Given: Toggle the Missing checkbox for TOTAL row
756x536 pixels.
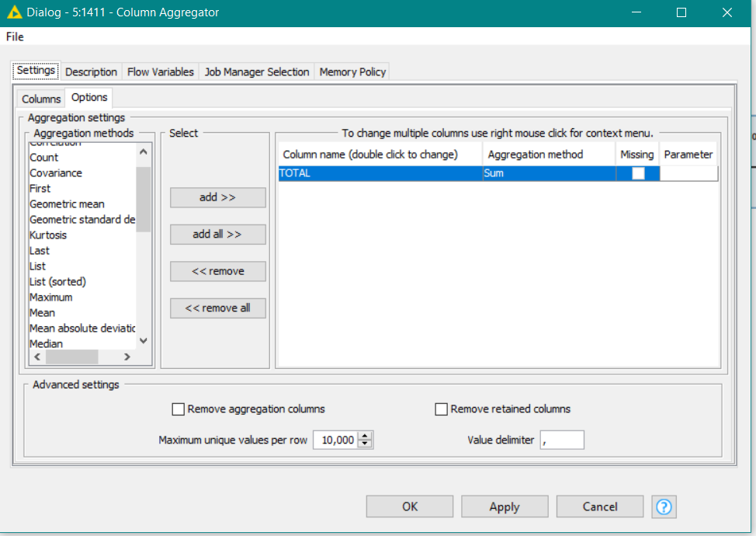Looking at the screenshot, I should tap(637, 172).
